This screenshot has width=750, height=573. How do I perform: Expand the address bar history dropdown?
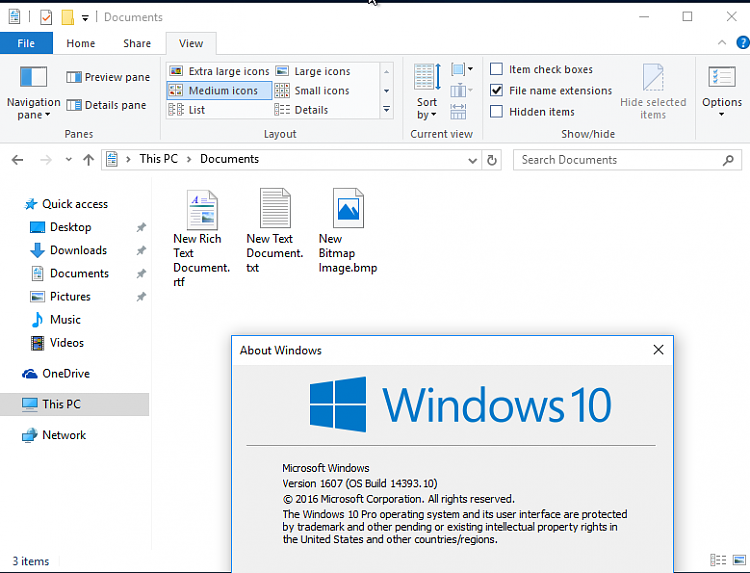[x=473, y=160]
